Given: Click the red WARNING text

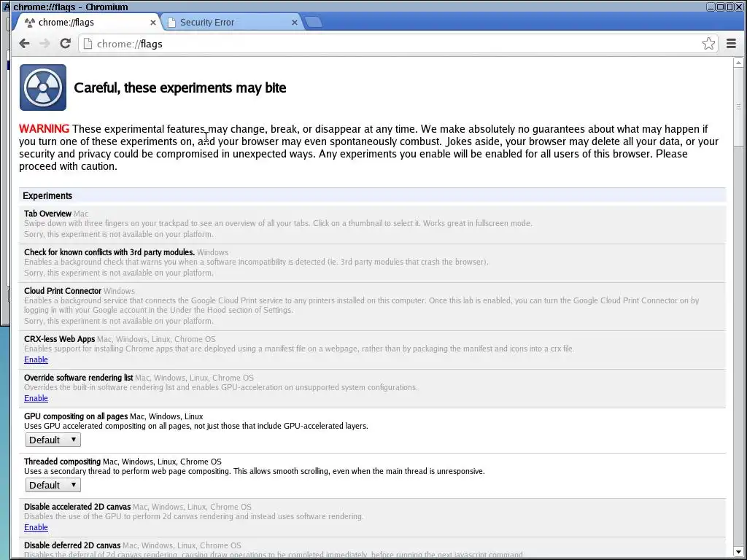Looking at the screenshot, I should point(44,129).
